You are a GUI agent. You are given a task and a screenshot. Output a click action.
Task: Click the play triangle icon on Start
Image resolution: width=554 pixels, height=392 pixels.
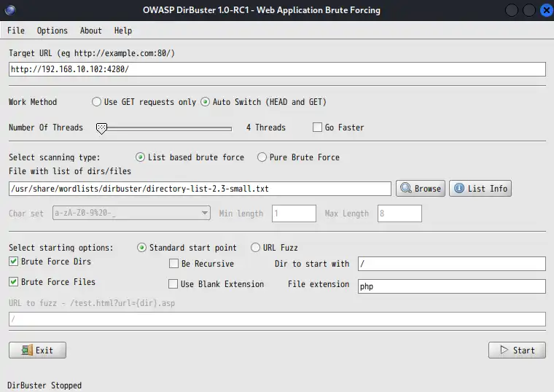click(x=504, y=350)
